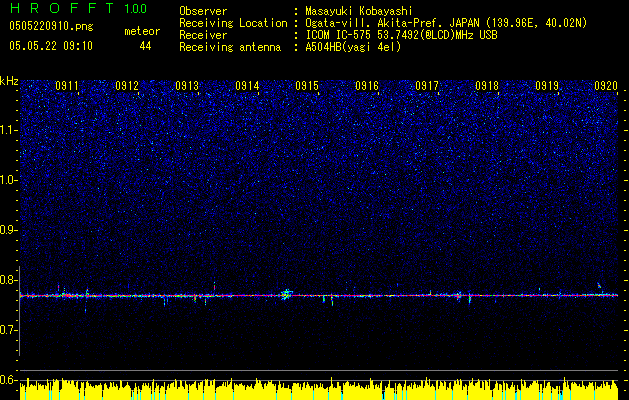The image size is (629, 400).
Task: Click the A504HB(yagi 4el) antenna text
Action: click(x=353, y=47)
